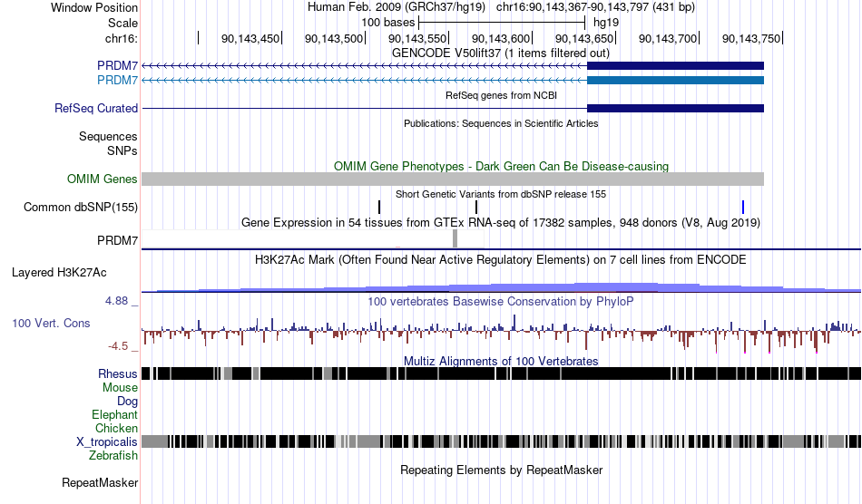Screen dimensions: 862x504
Task: Click the Window Position label
Action: pos(94,7)
